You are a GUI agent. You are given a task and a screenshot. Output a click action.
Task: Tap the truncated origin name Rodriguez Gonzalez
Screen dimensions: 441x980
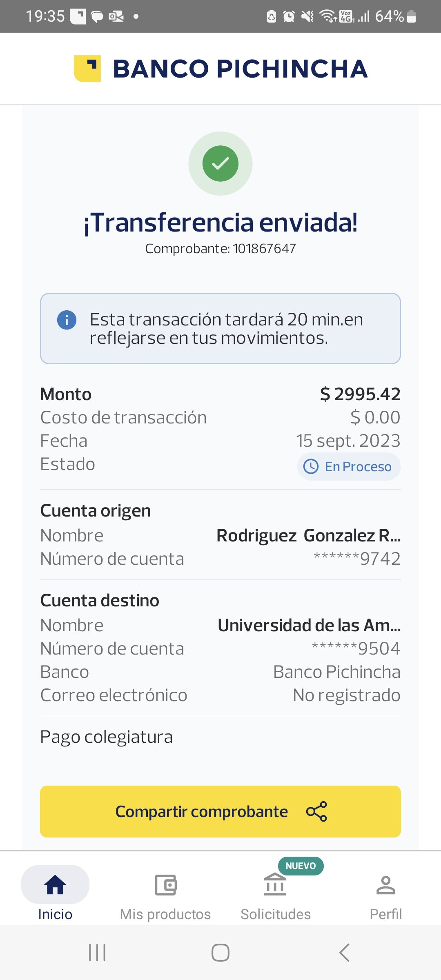coord(308,535)
